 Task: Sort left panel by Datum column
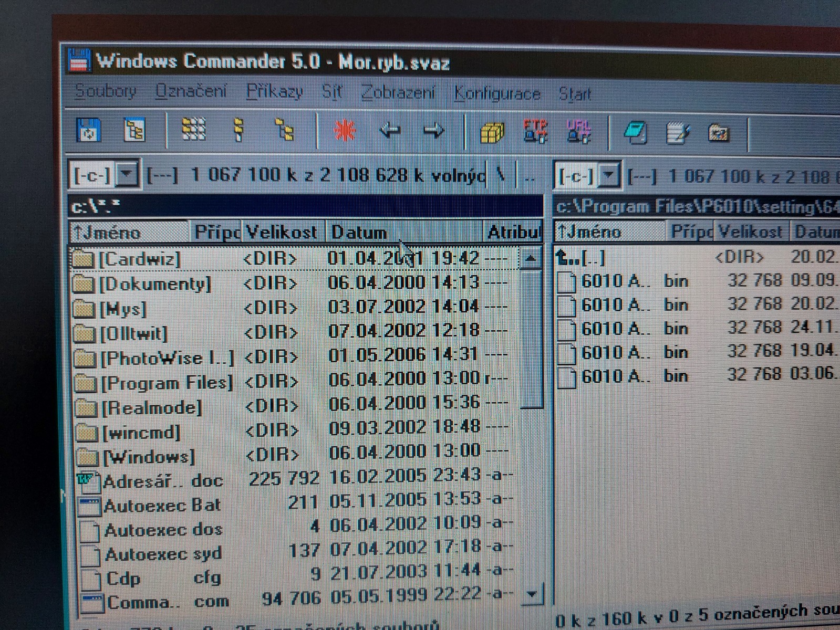click(x=403, y=232)
